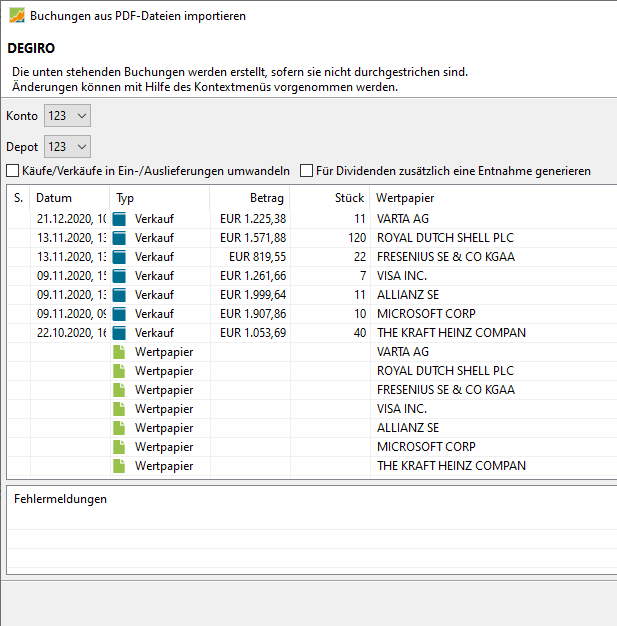Click the Verkauf icon for VISA INC.
The height and width of the screenshot is (626, 617).
[x=119, y=276]
